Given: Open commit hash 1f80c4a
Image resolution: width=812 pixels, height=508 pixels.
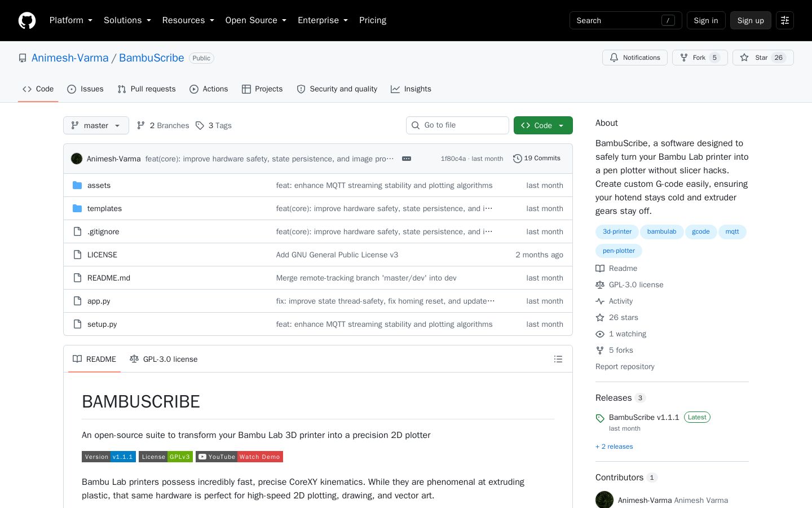Looking at the screenshot, I should pos(453,159).
